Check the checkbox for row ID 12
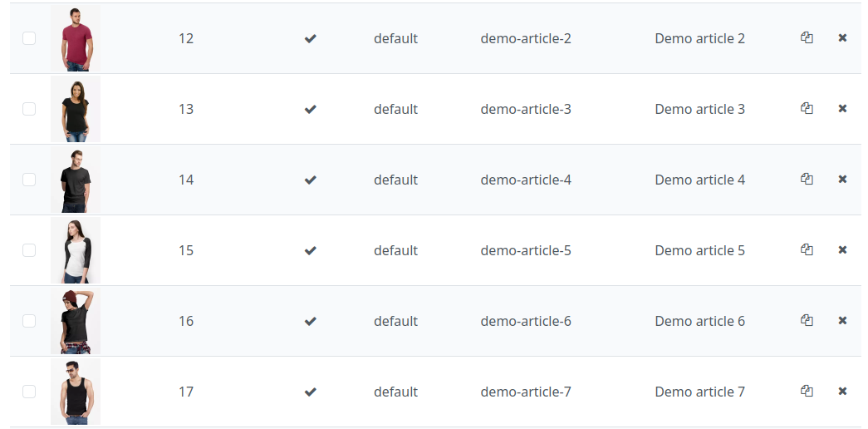 29,38
